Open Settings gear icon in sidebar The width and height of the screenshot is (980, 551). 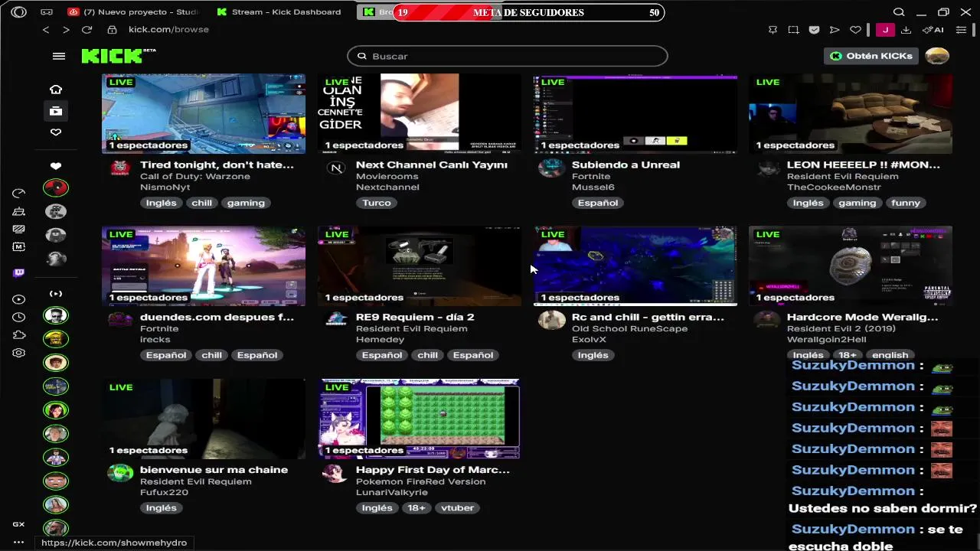click(x=19, y=353)
